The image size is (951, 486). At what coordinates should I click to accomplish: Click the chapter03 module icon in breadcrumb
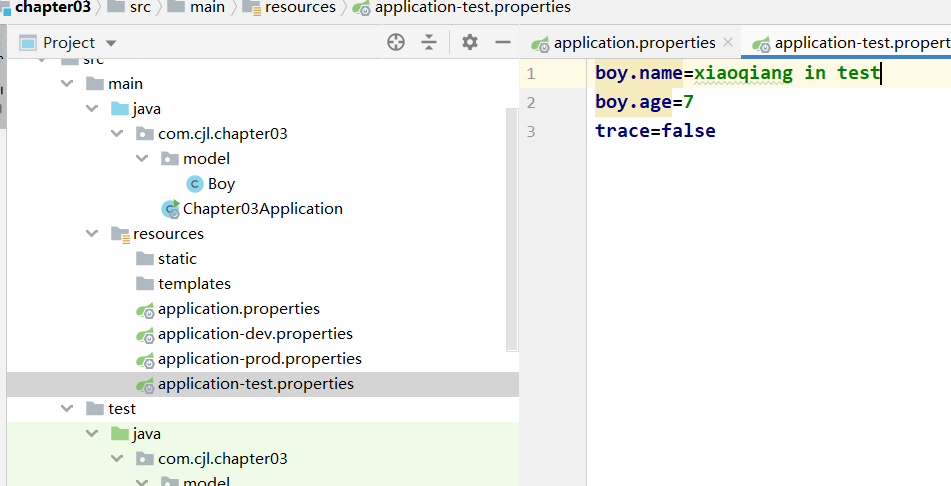(x=6, y=8)
